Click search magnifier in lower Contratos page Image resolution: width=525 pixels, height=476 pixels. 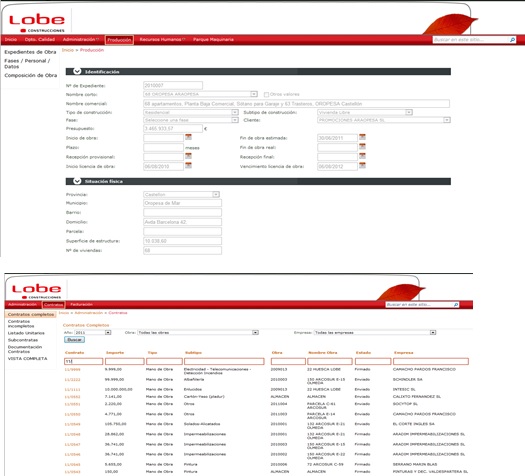(x=456, y=305)
